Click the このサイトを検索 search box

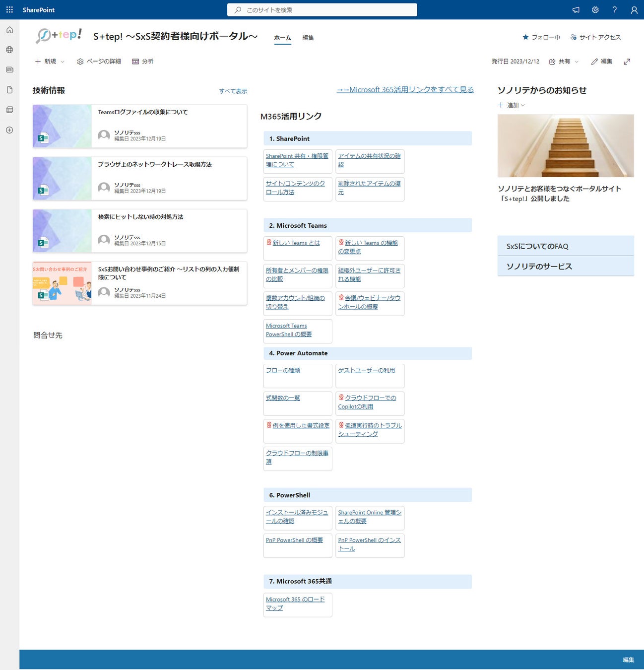pos(322,10)
